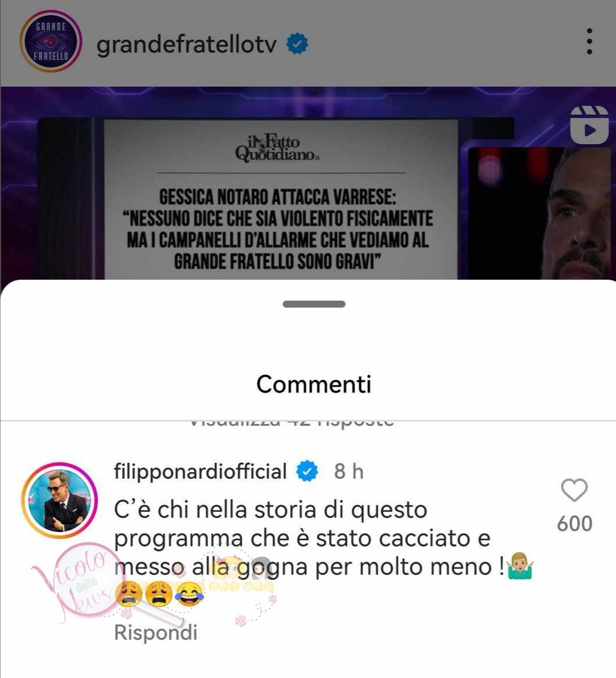Open filipponardiofficial profile avatar with story ring
The image size is (616, 678).
click(x=60, y=501)
